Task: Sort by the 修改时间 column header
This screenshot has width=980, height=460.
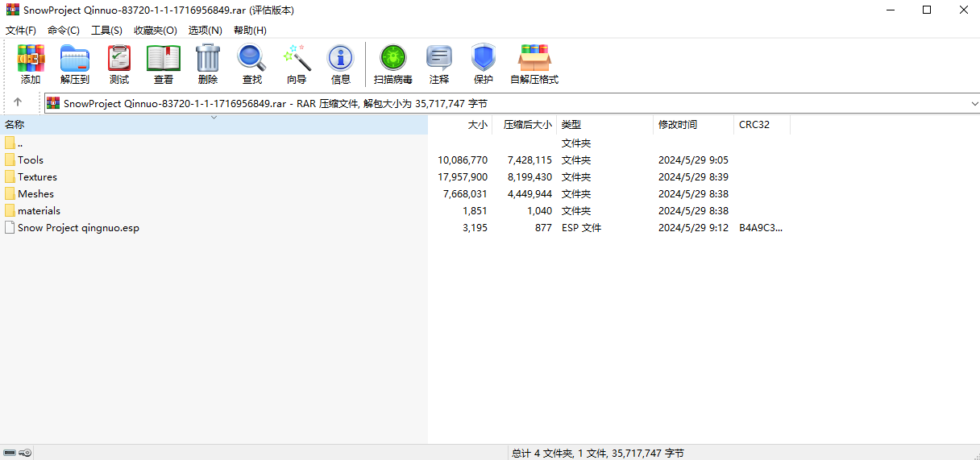Action: [693, 125]
